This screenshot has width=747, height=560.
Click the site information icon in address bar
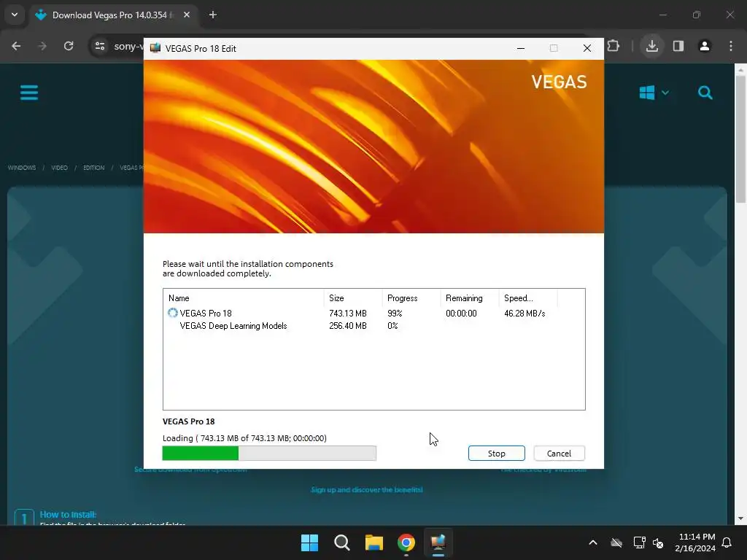click(99, 46)
